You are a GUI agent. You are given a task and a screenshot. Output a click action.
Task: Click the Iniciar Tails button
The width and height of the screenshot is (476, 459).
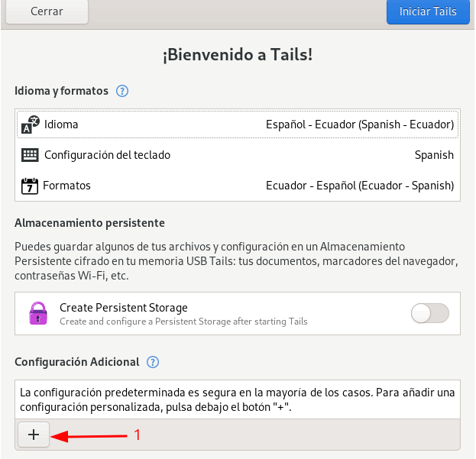(428, 11)
